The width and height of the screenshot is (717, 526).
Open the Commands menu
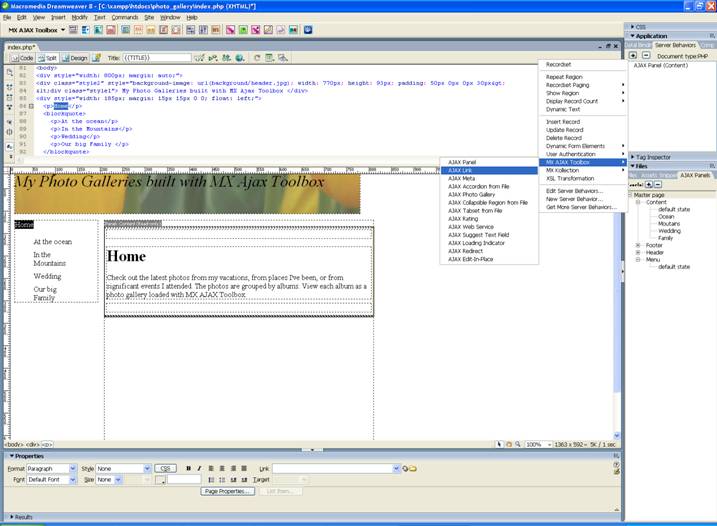click(x=125, y=17)
